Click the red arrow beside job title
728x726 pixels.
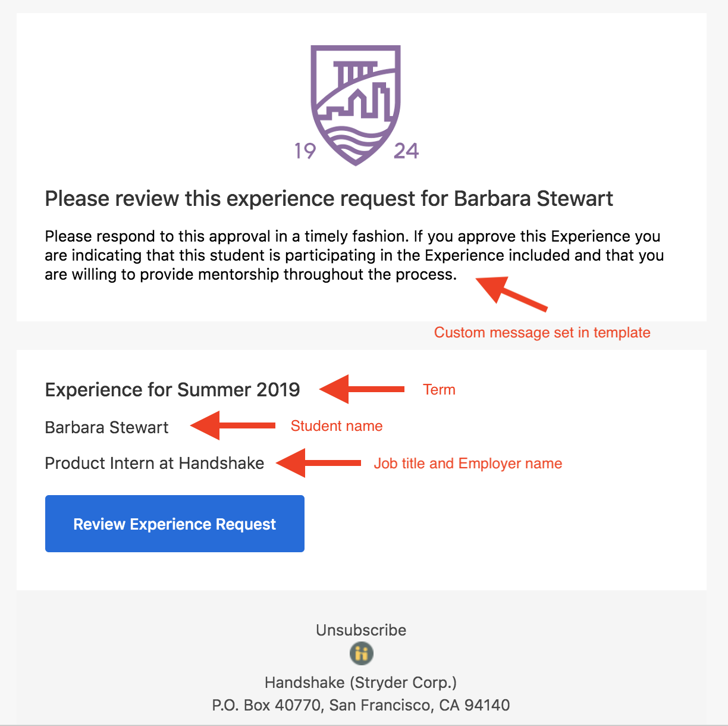pos(319,463)
